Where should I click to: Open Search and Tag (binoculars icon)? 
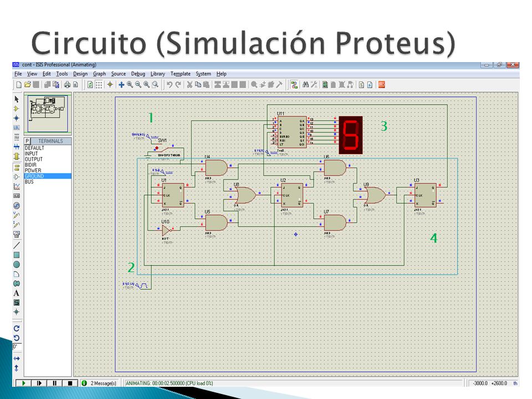click(306, 84)
